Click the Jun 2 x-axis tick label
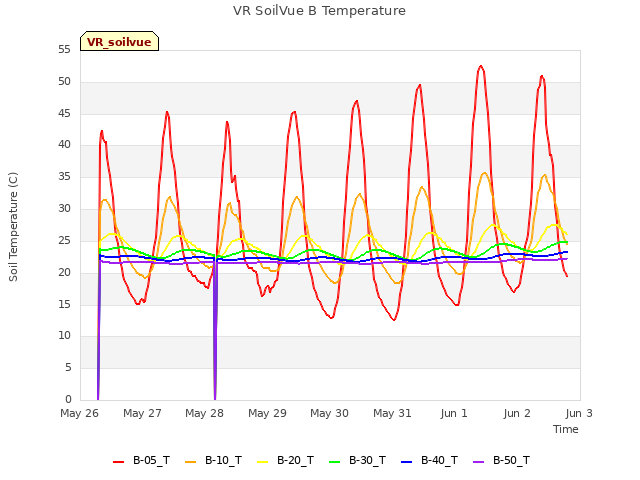 pos(517,413)
